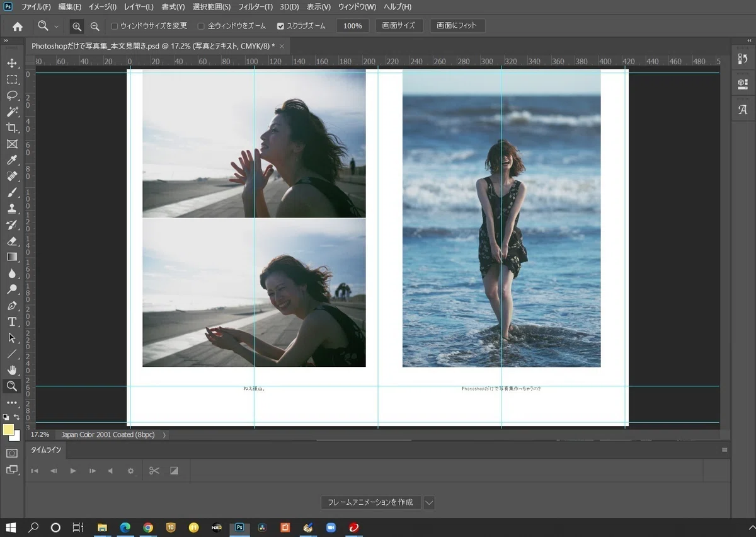Split the clip with the scissors icon

tap(154, 471)
